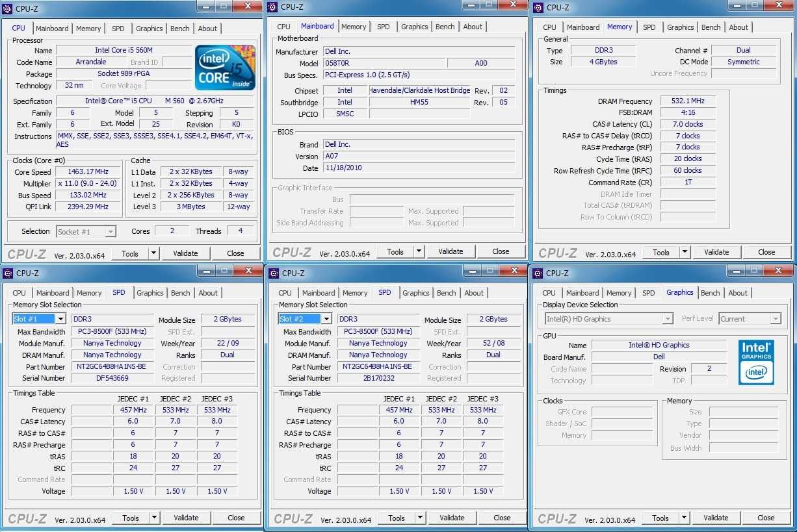
Task: Click the Multiplier value x 11.0 (9.0 - 24.0)
Action: click(88, 183)
